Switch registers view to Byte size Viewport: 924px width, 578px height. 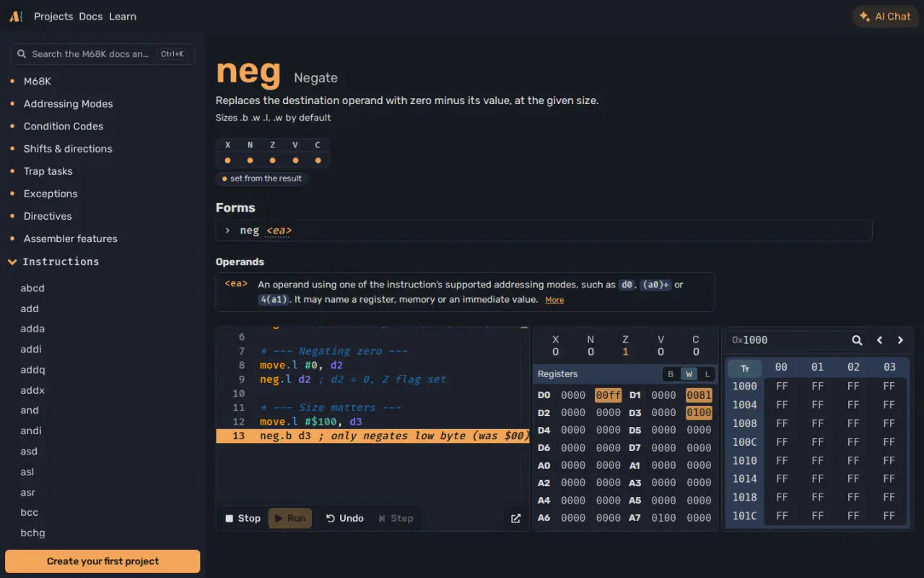(671, 374)
